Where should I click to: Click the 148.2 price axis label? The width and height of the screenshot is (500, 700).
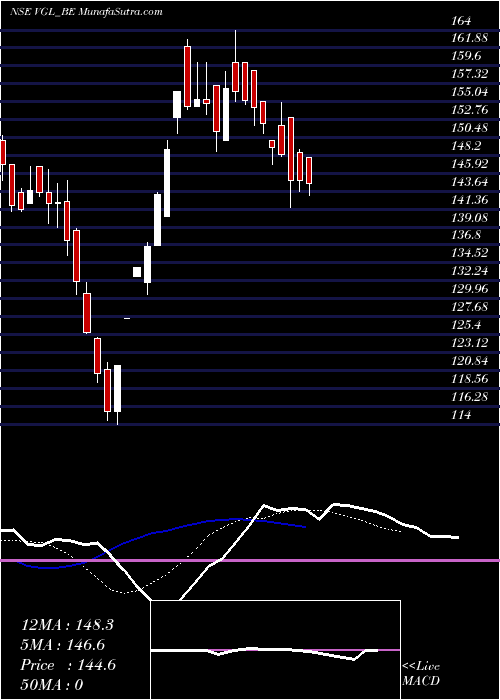466,146
